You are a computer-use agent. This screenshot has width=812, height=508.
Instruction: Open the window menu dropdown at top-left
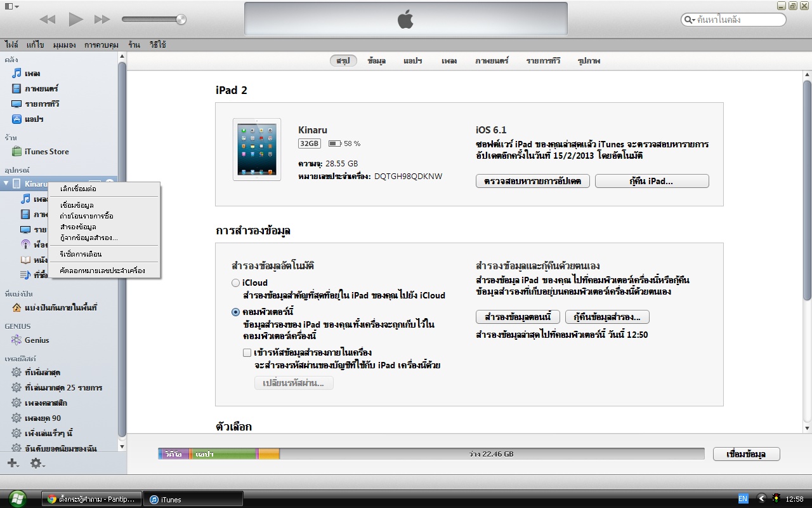coord(11,6)
